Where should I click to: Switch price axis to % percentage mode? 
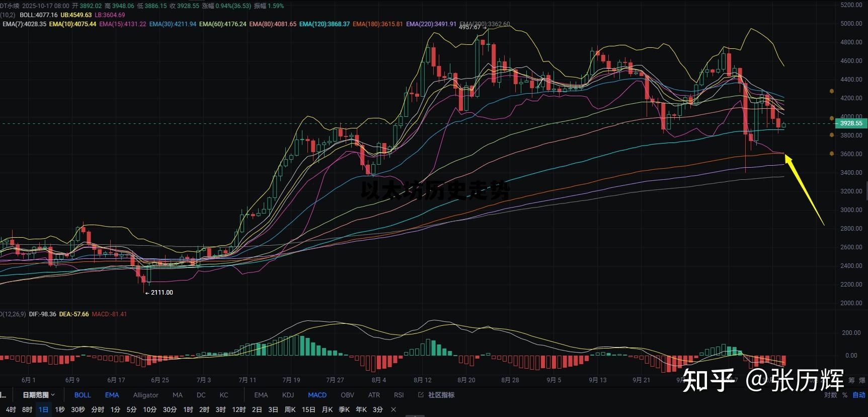tap(845, 395)
